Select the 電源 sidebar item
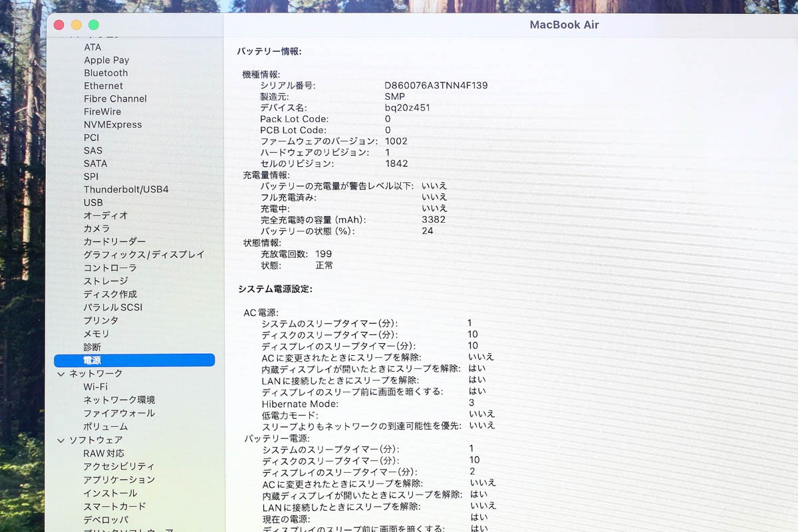 tap(134, 360)
